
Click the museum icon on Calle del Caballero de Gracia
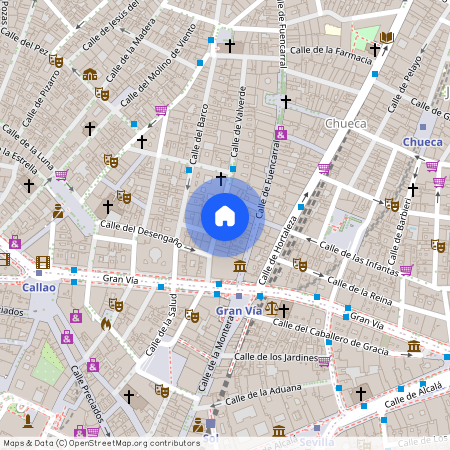pos(414,346)
